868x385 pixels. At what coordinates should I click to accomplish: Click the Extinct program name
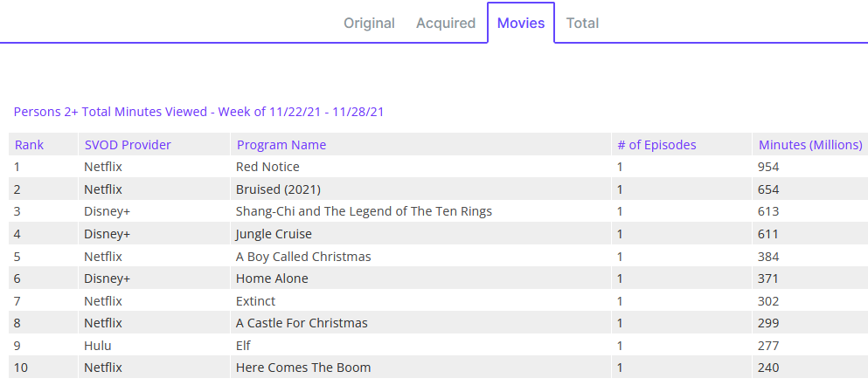point(255,301)
